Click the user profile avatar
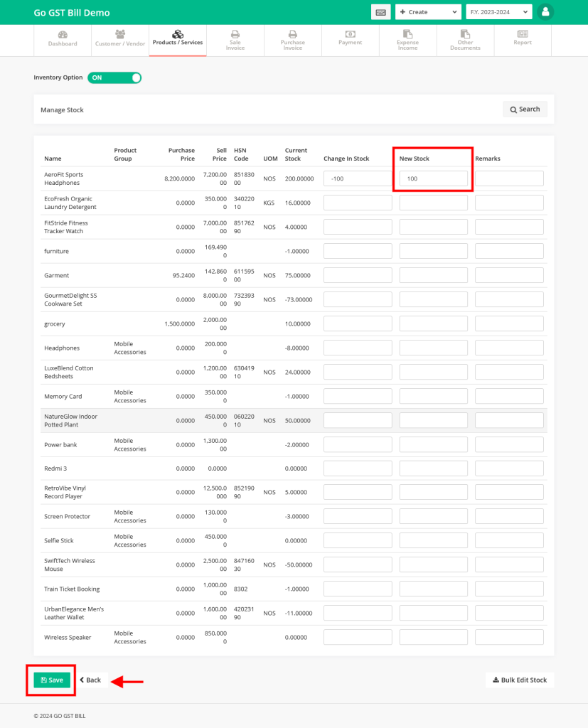The image size is (588, 728). 545,12
